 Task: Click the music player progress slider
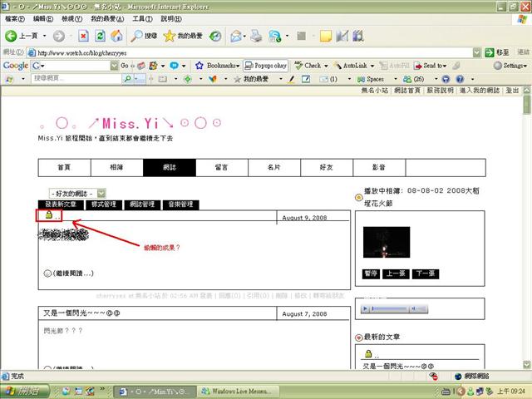390,308
